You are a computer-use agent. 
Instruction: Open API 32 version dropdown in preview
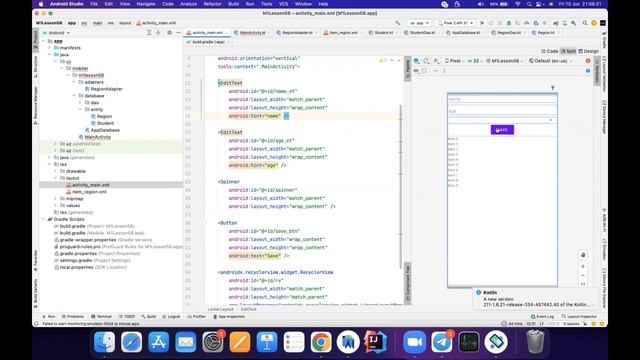click(x=475, y=61)
